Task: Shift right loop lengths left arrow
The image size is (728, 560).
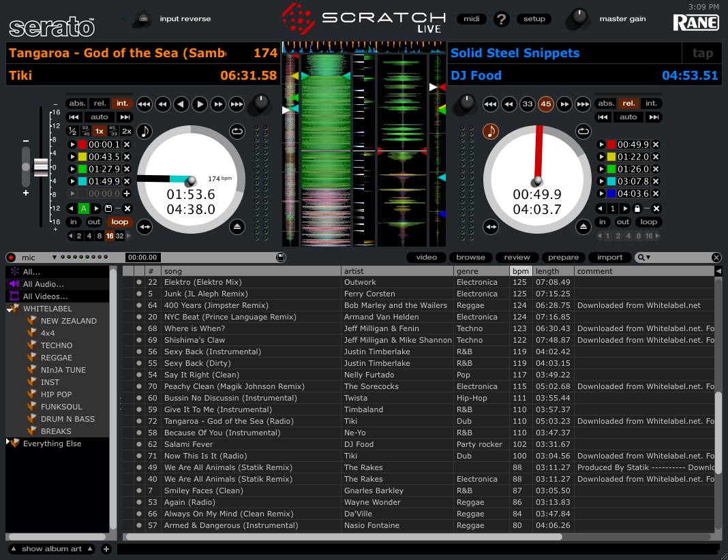Action: click(x=599, y=236)
